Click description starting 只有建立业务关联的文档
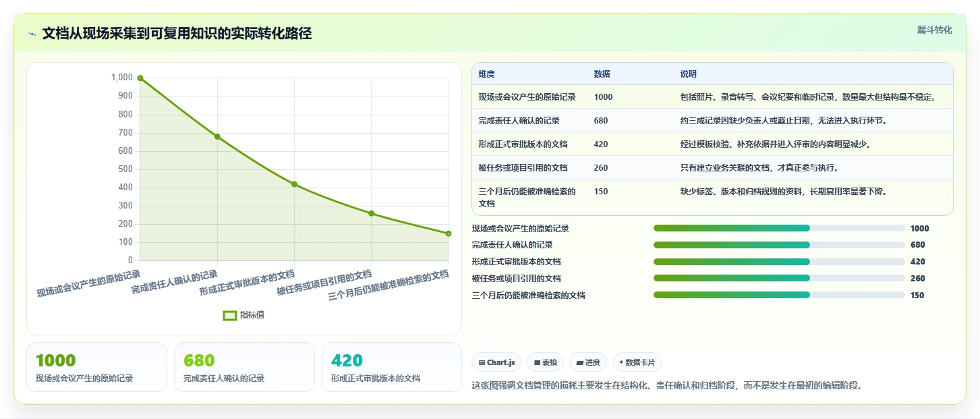Screen dimensions: 980x419 tap(759, 168)
